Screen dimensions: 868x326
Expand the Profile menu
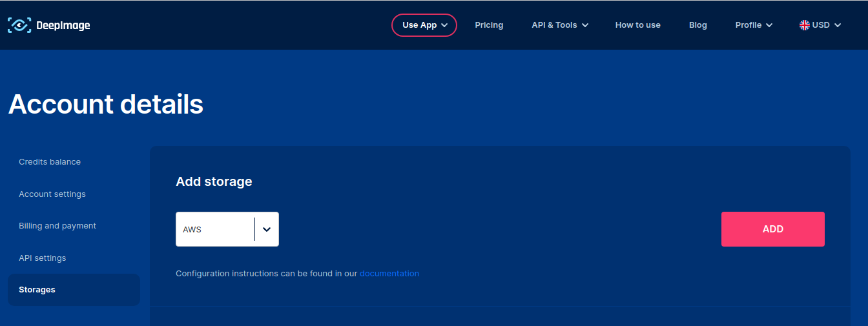[x=753, y=25]
